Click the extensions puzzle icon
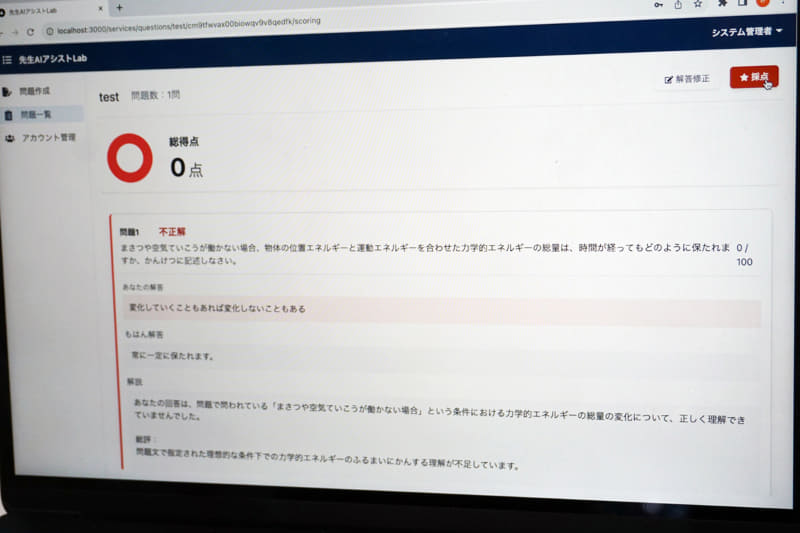Image resolution: width=800 pixels, height=533 pixels. coord(722,4)
